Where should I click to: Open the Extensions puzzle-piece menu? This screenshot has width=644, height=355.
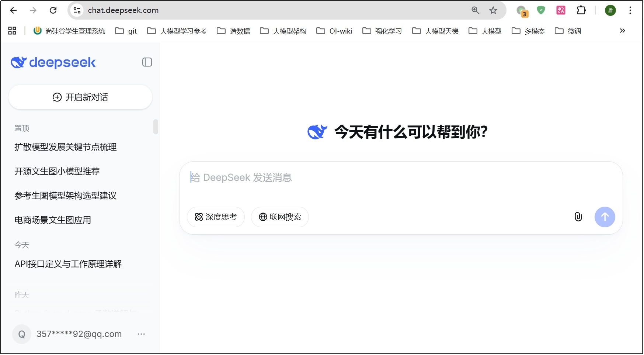click(x=581, y=10)
